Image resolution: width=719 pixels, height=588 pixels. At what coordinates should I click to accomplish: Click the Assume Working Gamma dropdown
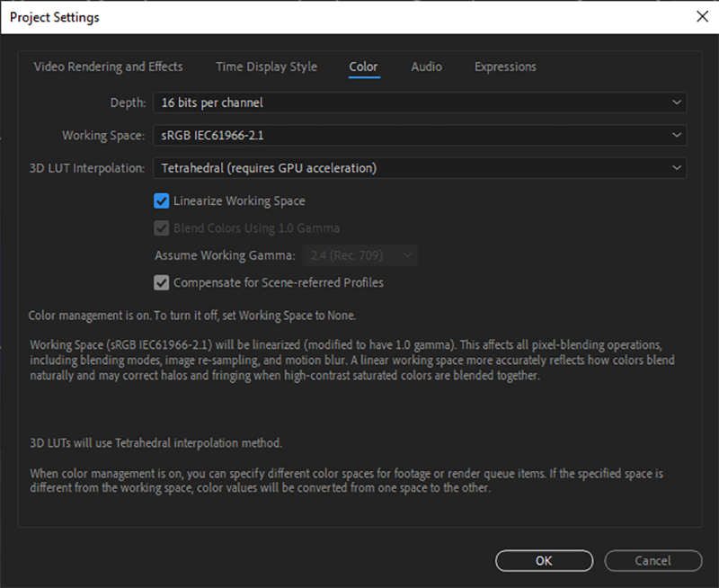click(359, 255)
